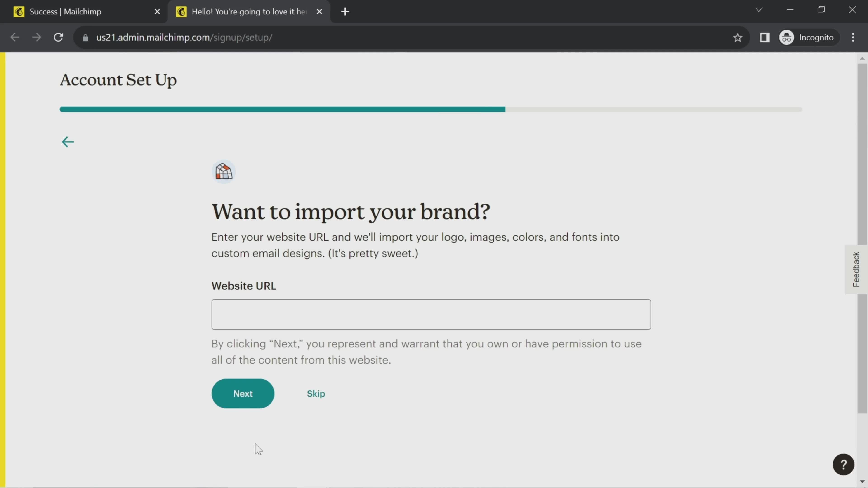Click the back arrow navigation icon
868x488 pixels.
[68, 142]
